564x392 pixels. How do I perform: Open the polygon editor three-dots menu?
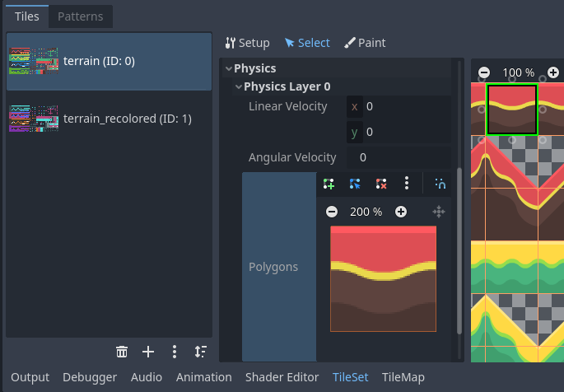point(406,184)
